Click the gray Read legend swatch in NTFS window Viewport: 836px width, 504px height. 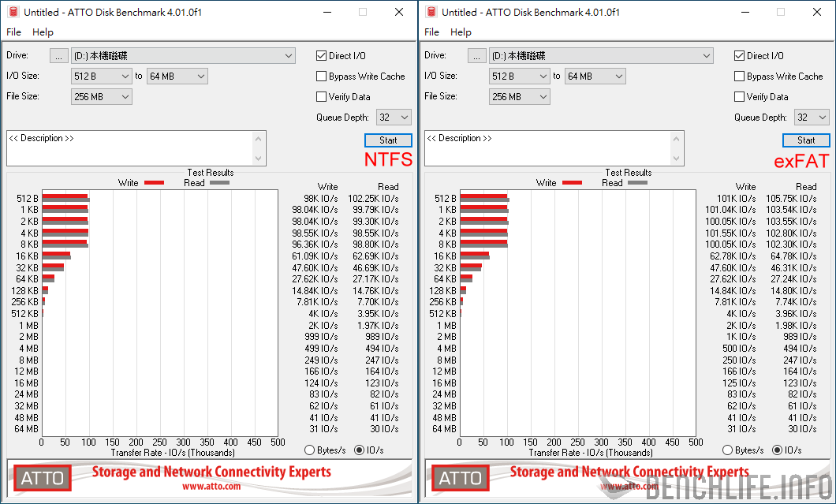coord(220,182)
